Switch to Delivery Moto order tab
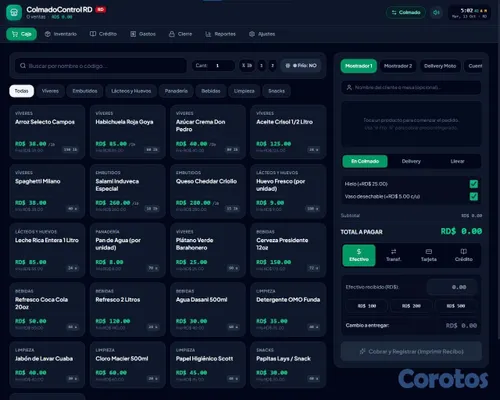The height and width of the screenshot is (400, 500). (440, 66)
